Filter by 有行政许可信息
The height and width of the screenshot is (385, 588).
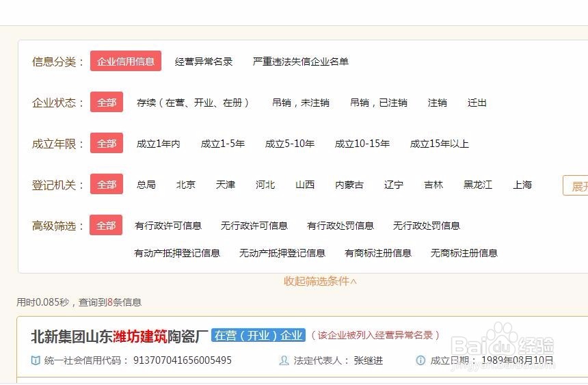tap(168, 225)
